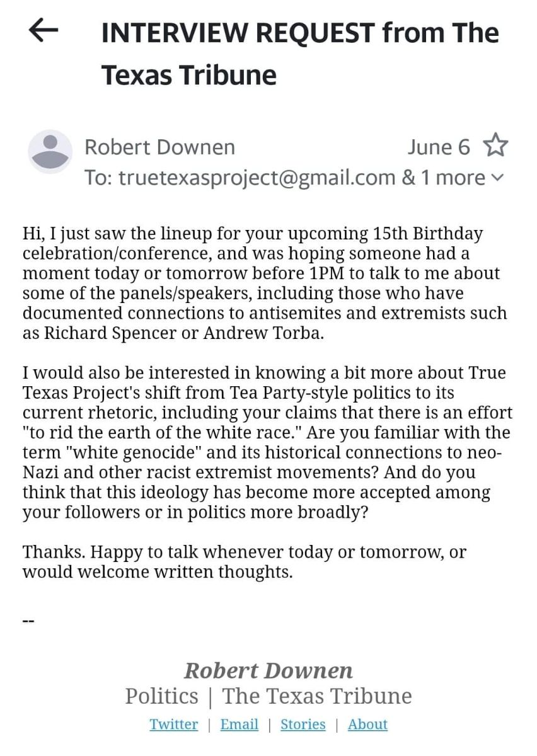Expand recipients list chevron next to '1 more'
Screen dimensions: 537x756
(497, 178)
